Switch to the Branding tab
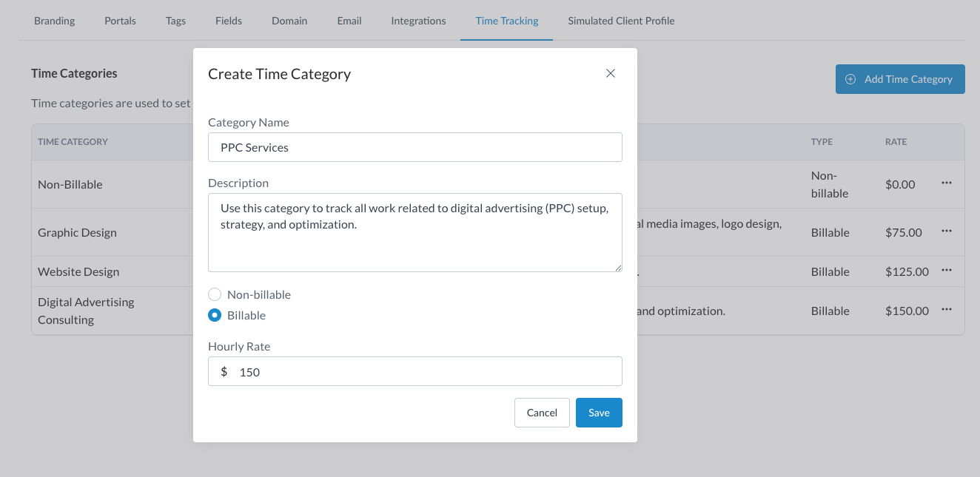 point(55,21)
